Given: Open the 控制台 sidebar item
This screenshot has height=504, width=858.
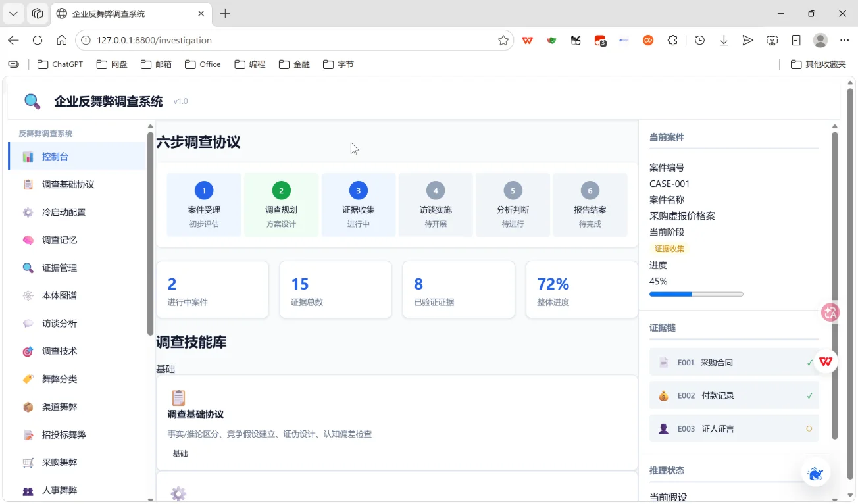Looking at the screenshot, I should 77,157.
